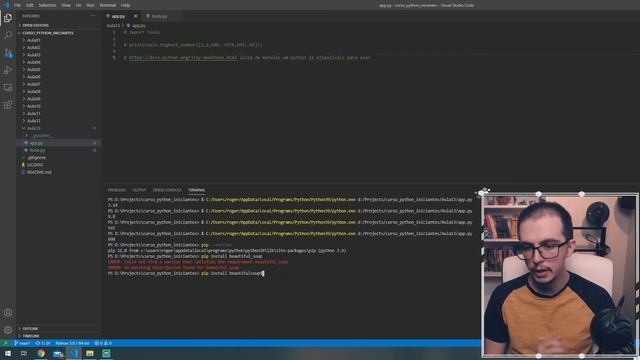Expand the Aula09 folder
This screenshot has width=640, height=360.
(x=33, y=99)
